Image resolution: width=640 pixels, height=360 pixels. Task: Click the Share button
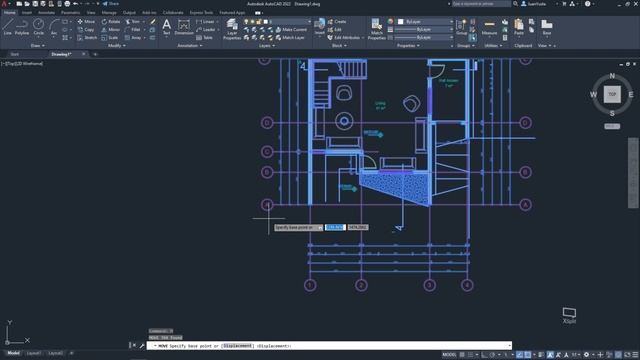click(x=111, y=4)
